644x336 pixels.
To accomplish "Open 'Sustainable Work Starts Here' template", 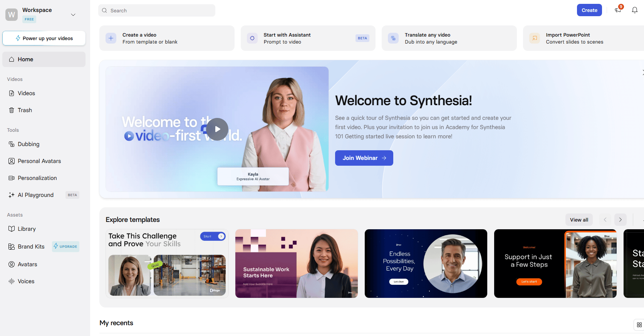I will (297, 264).
